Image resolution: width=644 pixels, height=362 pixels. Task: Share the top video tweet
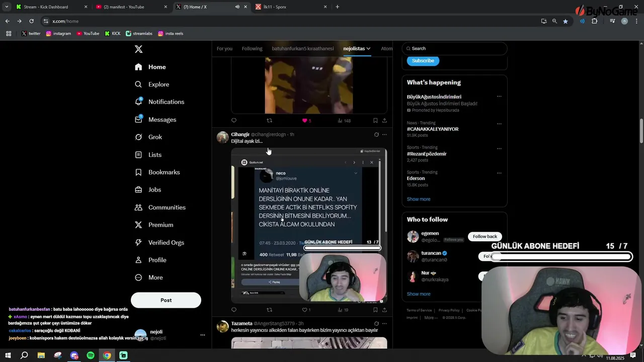pos(384,121)
